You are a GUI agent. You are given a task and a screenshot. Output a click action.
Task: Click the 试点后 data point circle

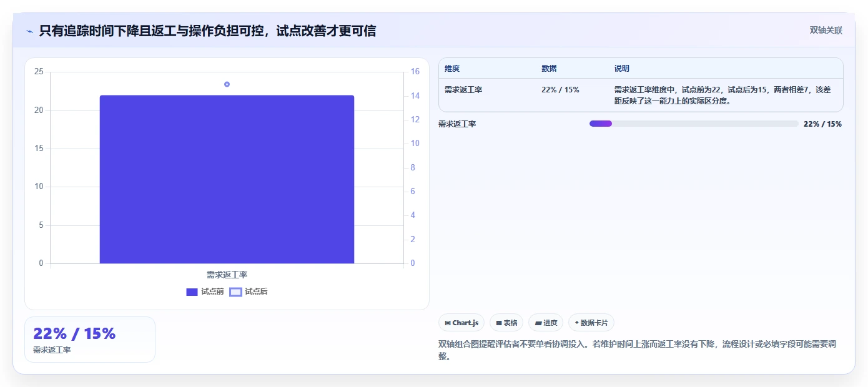227,84
